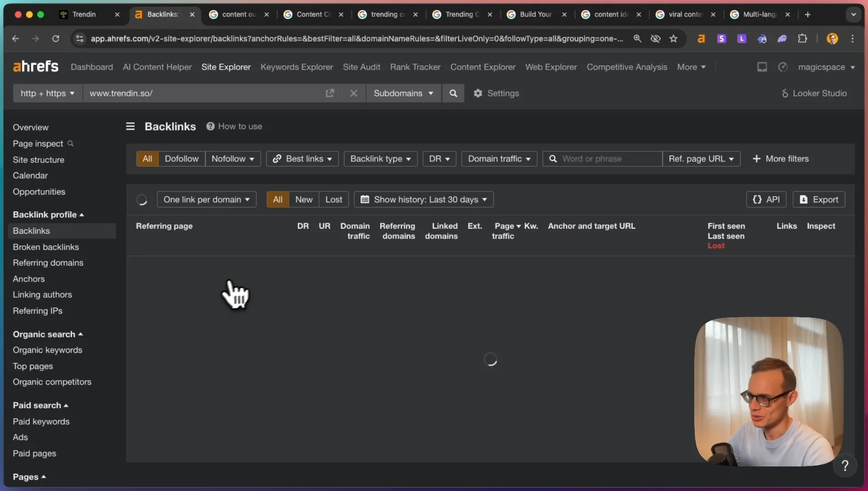
Task: Open Backlink type dropdown
Action: pos(380,159)
